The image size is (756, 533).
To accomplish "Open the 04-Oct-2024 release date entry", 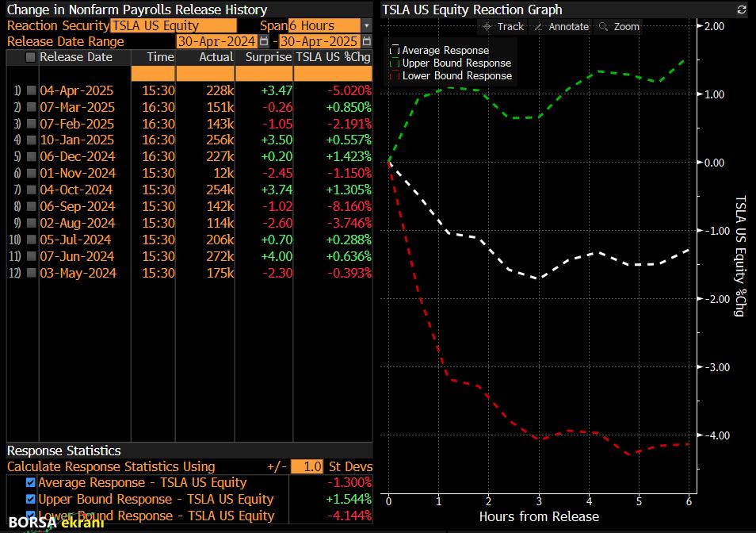I will (x=76, y=190).
